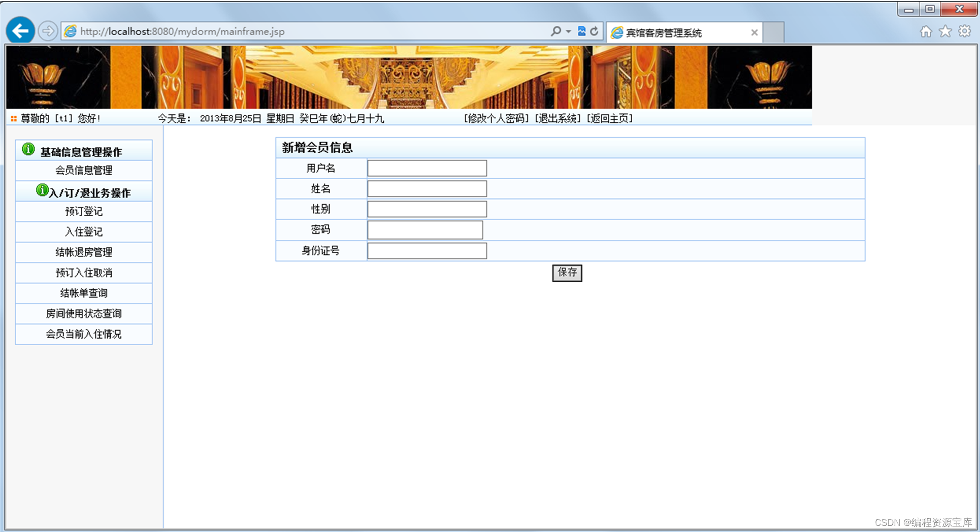Select the 宾馆客房管理系统 browser tab
980x532 pixels.
[x=684, y=32]
